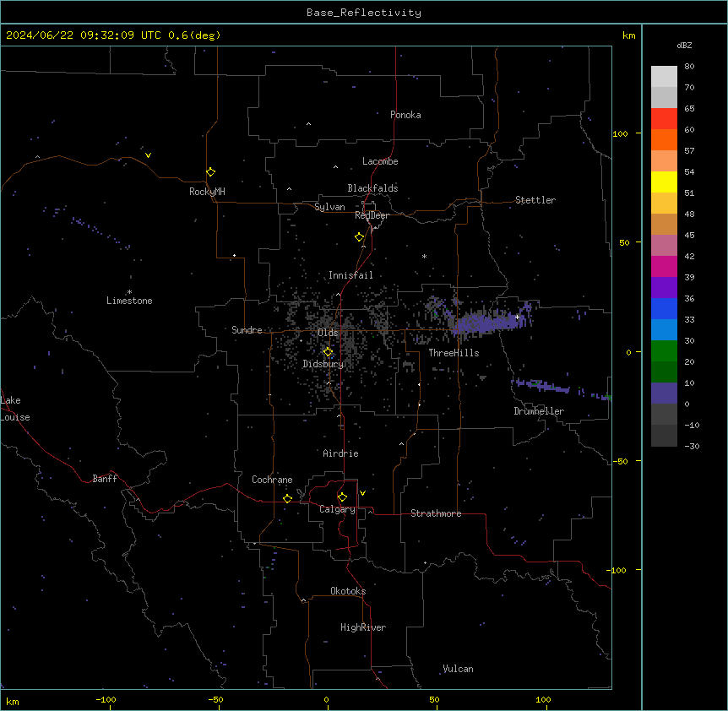Screen dimensions: 728x711
Task: Click the km unit label at top right
Action: pyautogui.click(x=628, y=35)
